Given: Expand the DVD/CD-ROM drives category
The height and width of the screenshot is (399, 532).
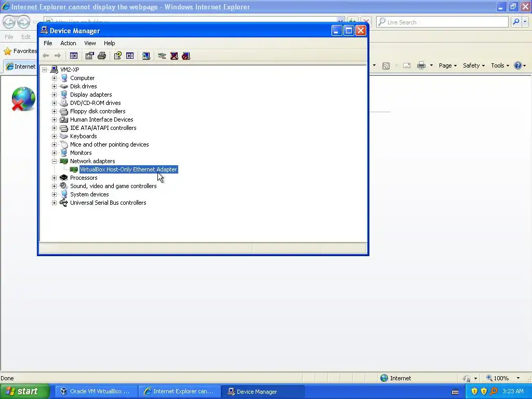Looking at the screenshot, I should (x=54, y=103).
